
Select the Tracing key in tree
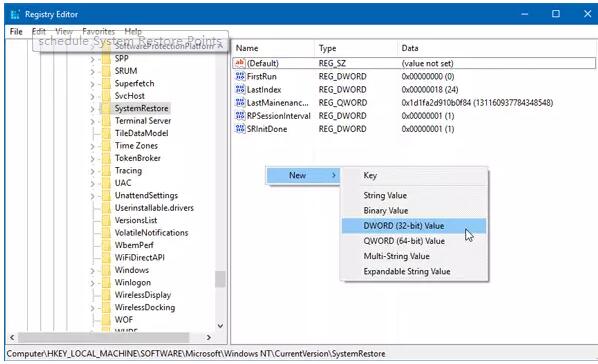pyautogui.click(x=128, y=171)
